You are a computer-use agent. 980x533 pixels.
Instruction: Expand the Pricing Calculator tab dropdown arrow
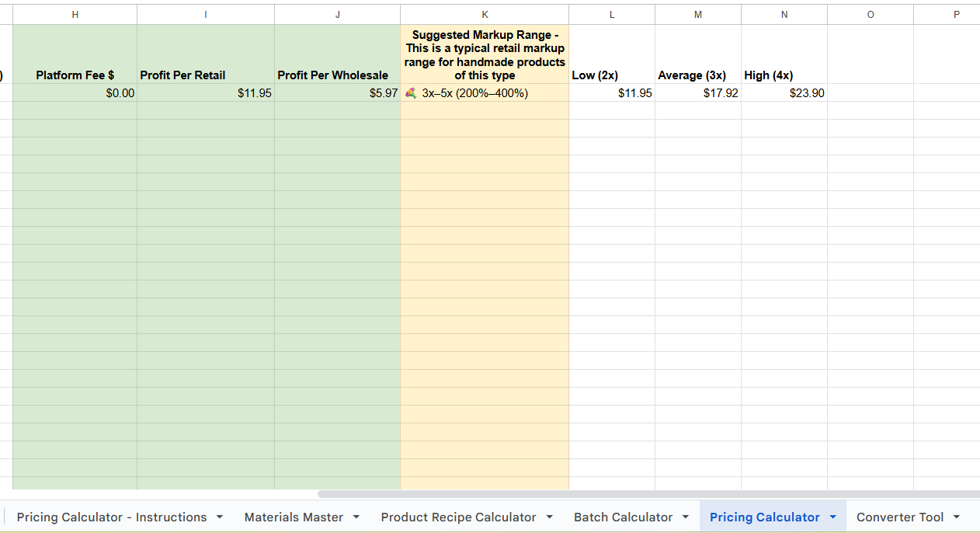[833, 517]
